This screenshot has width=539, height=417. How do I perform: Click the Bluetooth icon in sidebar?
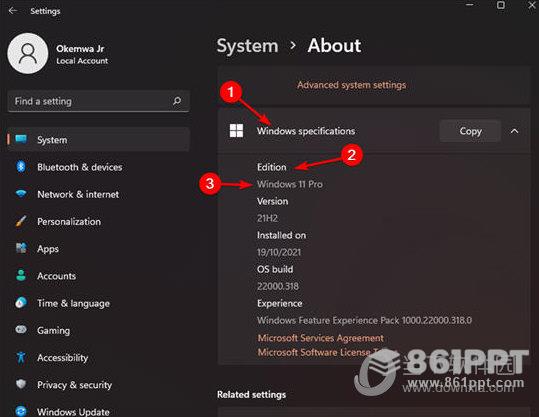pos(21,167)
